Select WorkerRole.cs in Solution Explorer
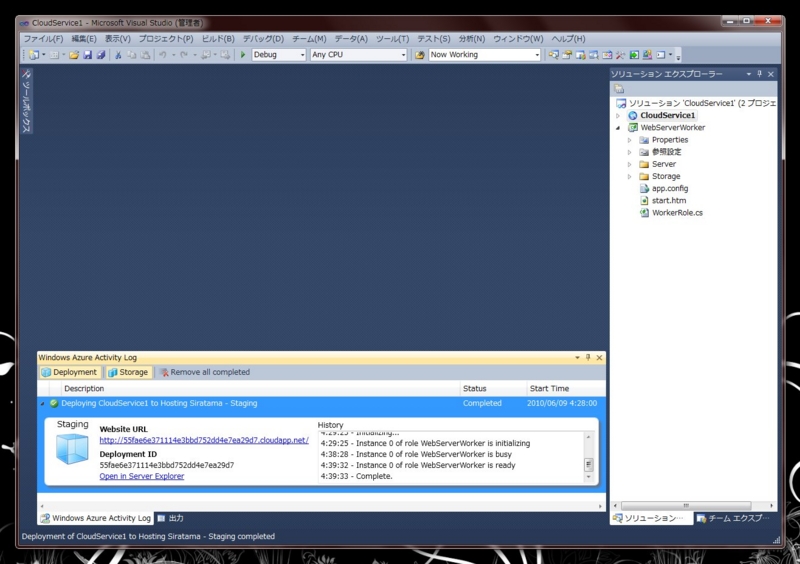 pyautogui.click(x=677, y=213)
